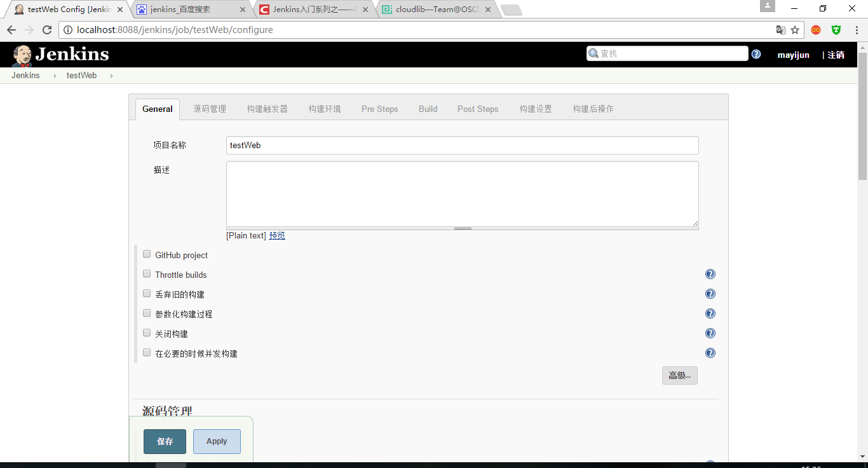Click the 保存 save button

pos(165,441)
